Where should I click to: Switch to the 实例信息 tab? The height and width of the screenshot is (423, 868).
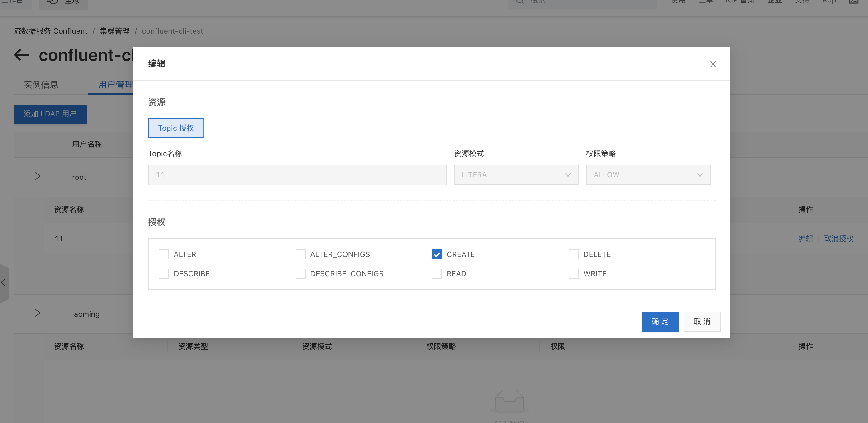[x=41, y=85]
